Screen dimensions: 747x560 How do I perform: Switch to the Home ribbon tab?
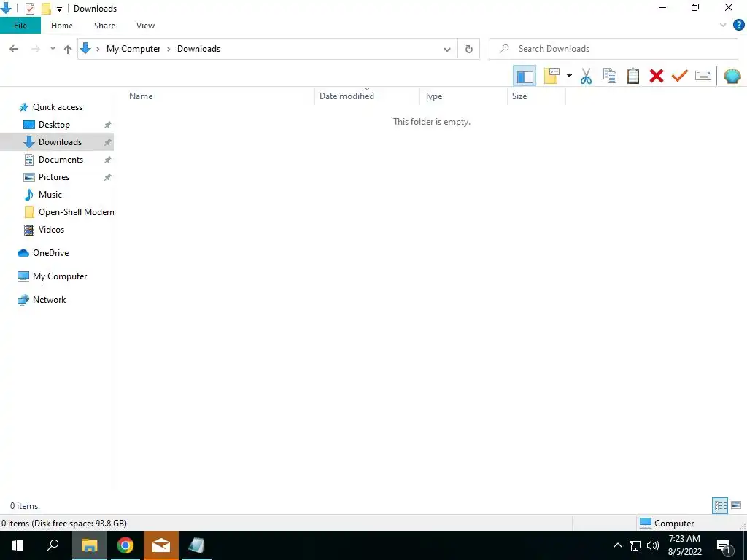62,26
